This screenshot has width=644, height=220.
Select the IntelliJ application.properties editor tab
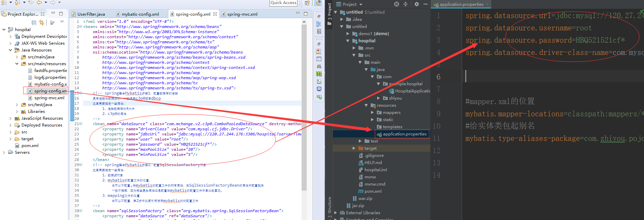[461, 4]
